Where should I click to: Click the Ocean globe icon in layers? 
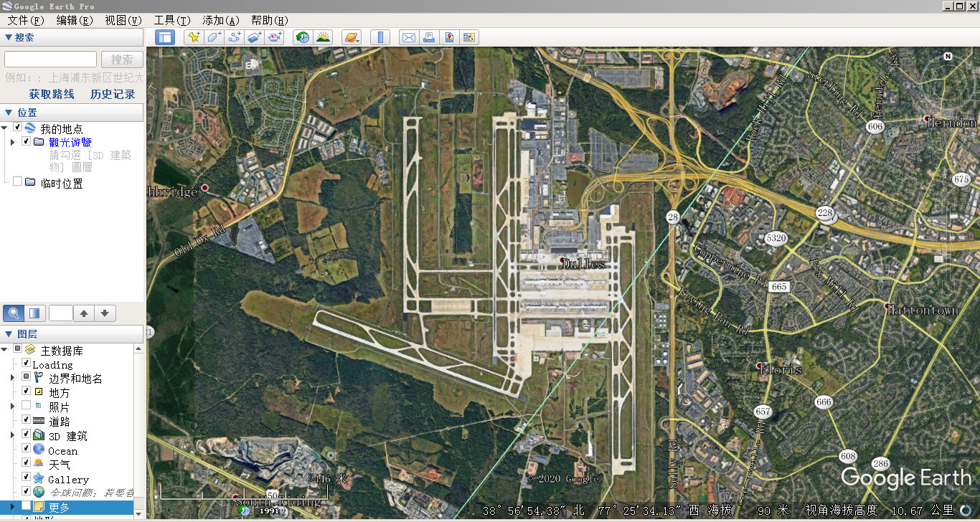coord(39,450)
